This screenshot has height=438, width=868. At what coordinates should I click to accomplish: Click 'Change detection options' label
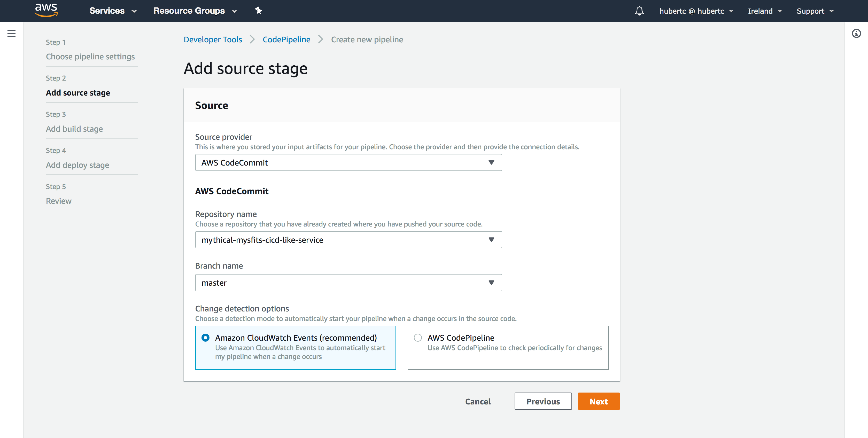(242, 309)
